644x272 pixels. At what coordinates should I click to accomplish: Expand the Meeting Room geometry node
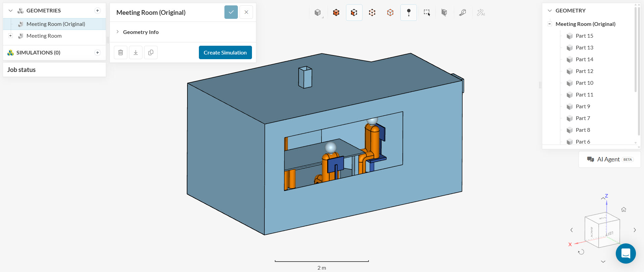(10, 36)
